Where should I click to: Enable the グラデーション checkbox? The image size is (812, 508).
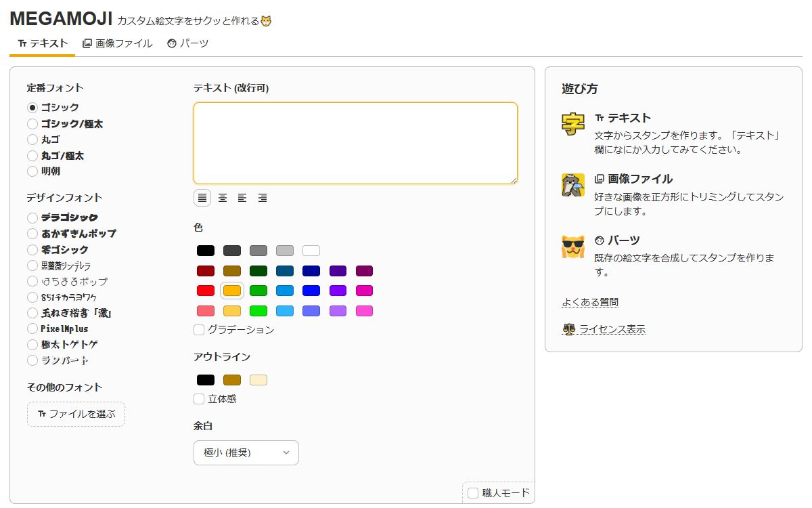(199, 330)
